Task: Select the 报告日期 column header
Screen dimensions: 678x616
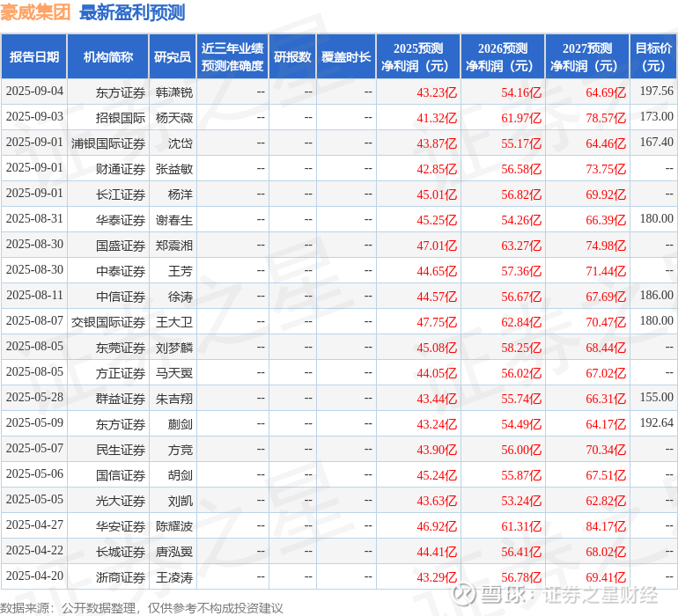Action: pos(34,56)
